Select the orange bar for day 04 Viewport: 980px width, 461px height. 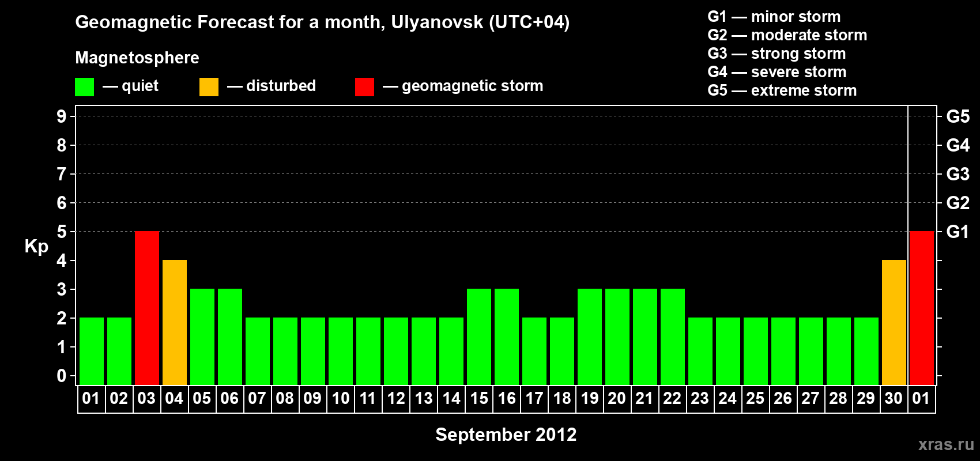click(175, 322)
